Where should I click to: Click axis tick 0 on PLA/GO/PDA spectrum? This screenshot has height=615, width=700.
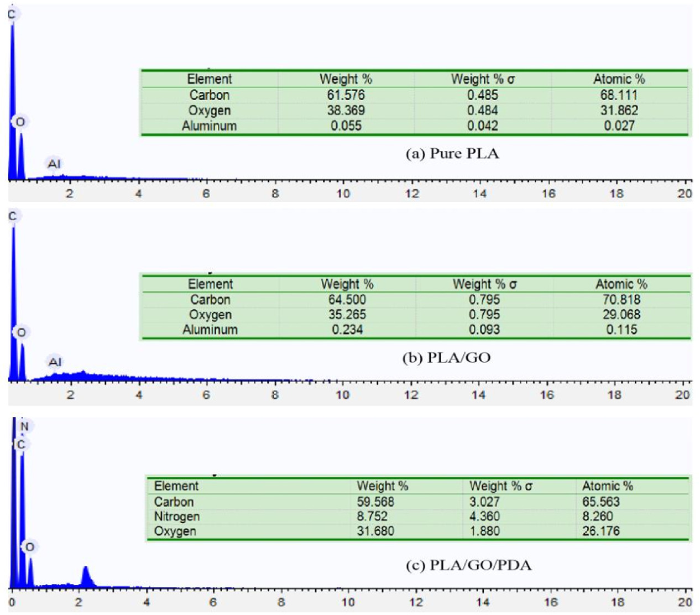click(x=12, y=603)
